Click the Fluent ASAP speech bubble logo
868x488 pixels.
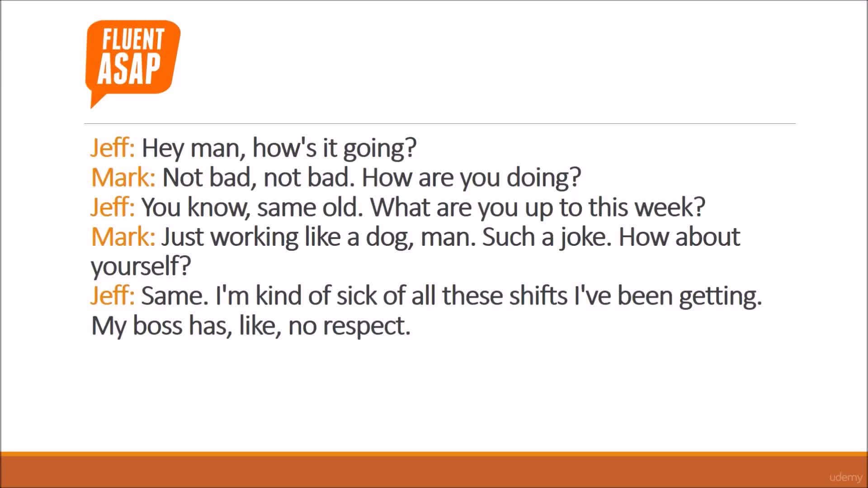pyautogui.click(x=133, y=63)
